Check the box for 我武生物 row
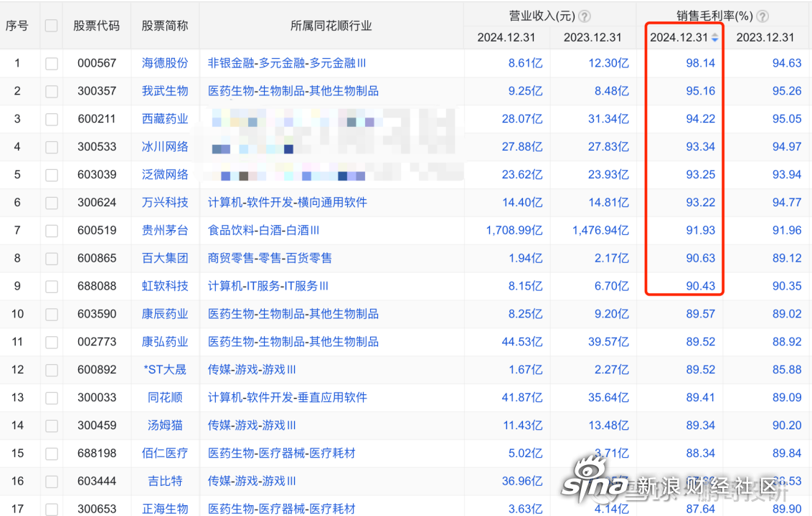This screenshot has width=812, height=516. (x=51, y=91)
